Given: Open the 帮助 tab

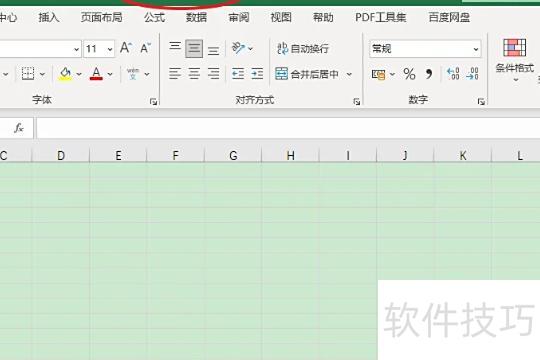Looking at the screenshot, I should (323, 17).
